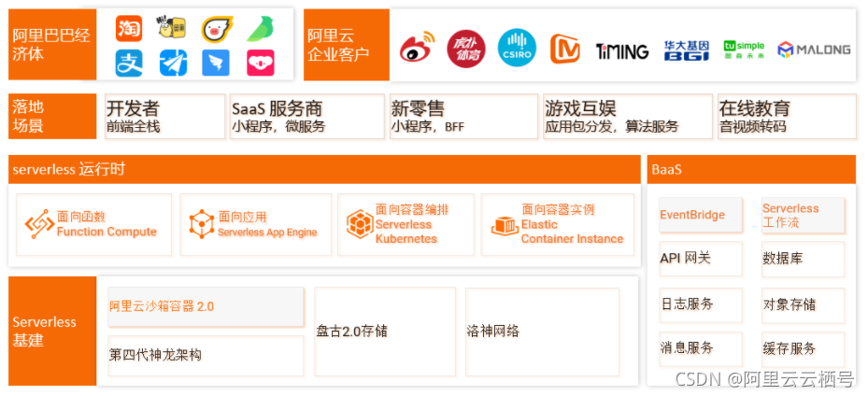
Task: Select the 面向容器编排 Serverless Kubernetes text
Action: [x=412, y=224]
